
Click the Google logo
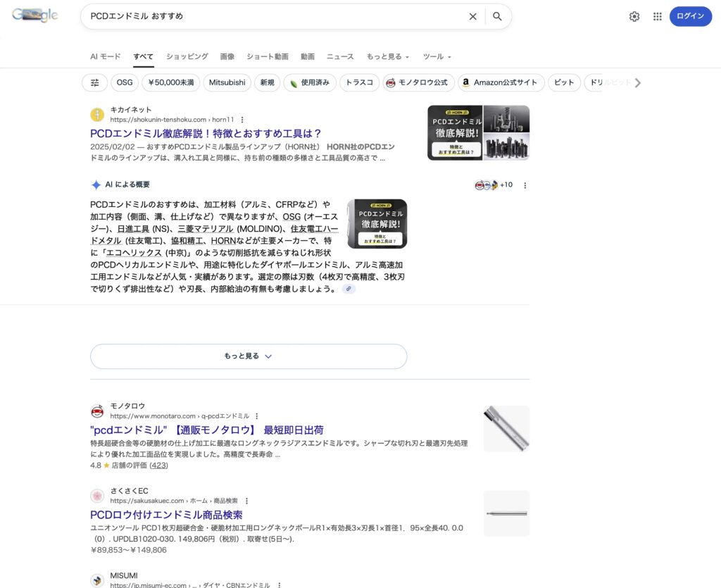(x=35, y=16)
